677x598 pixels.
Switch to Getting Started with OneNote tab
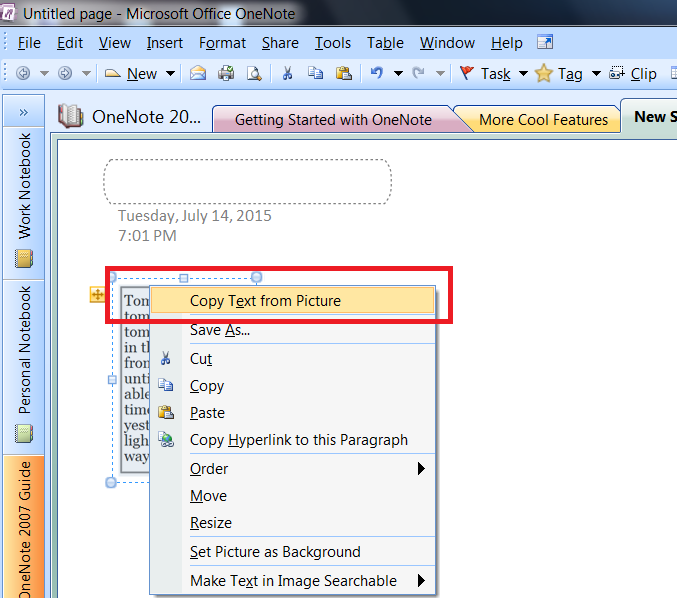[333, 120]
